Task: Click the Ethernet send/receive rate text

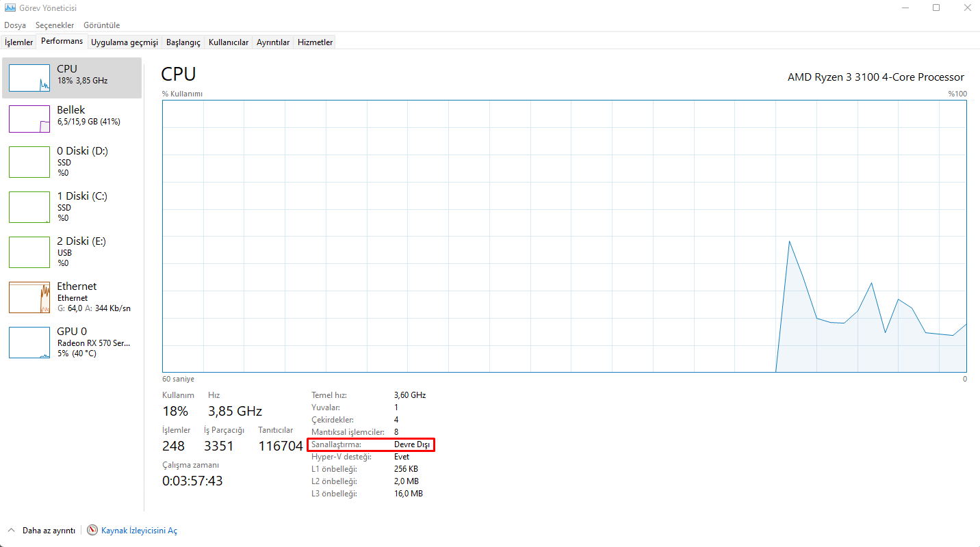Action: click(94, 308)
